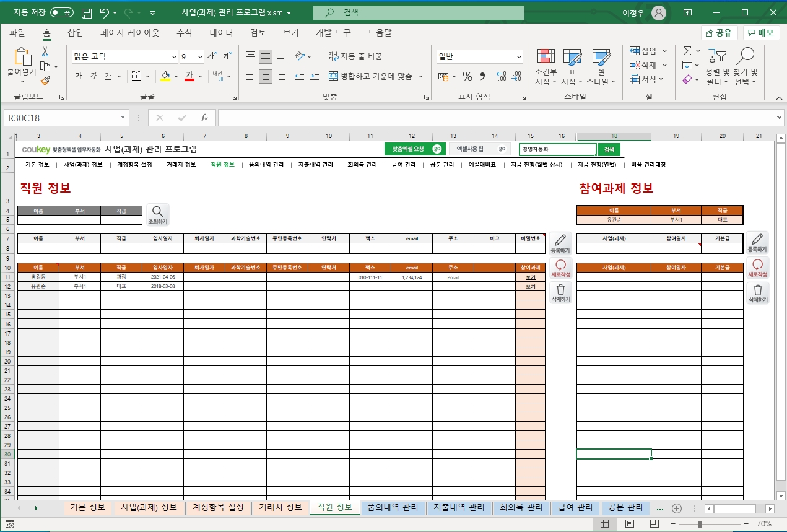Increase font size with large 가 icon

(x=212, y=56)
